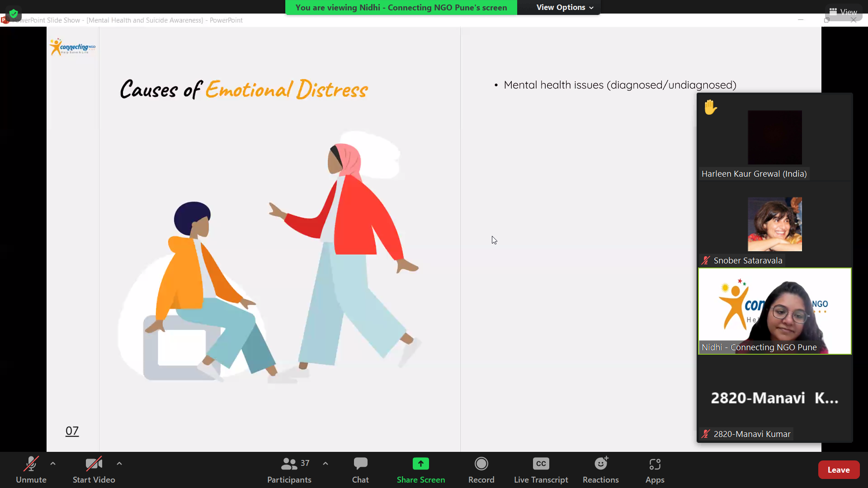The height and width of the screenshot is (488, 868).
Task: Expand the Participants options chevron
Action: pos(325,464)
